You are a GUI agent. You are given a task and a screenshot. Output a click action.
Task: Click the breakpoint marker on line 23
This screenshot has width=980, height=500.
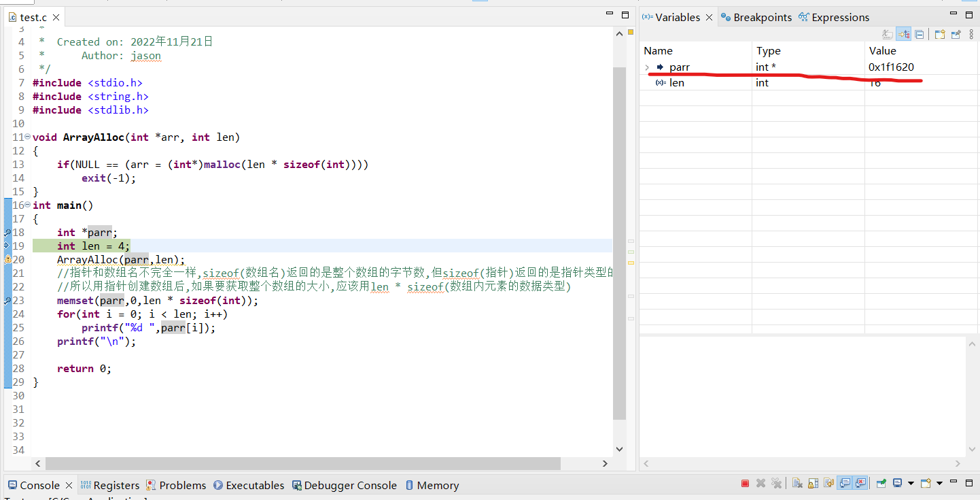[7, 301]
